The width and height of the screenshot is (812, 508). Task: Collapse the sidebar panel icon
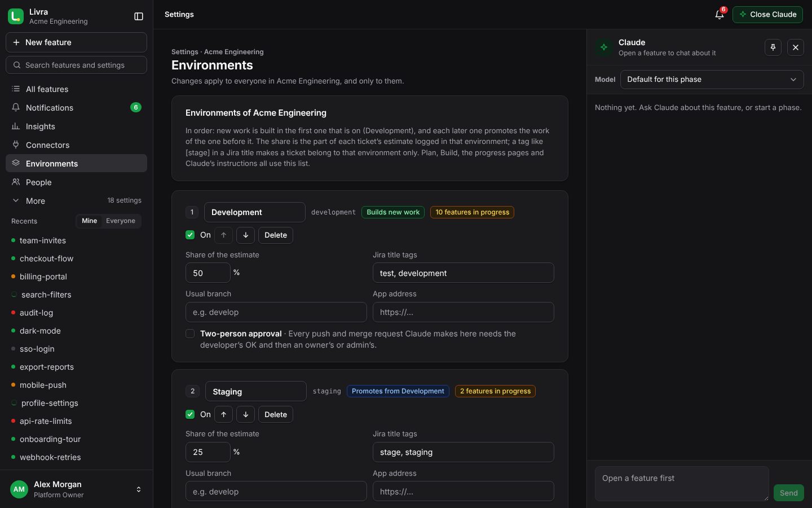coord(139,16)
